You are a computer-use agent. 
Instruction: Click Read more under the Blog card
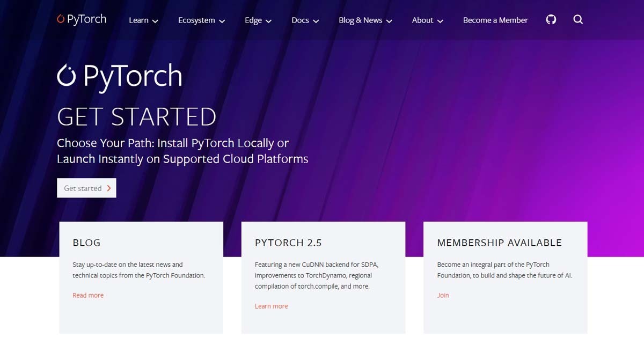point(88,295)
